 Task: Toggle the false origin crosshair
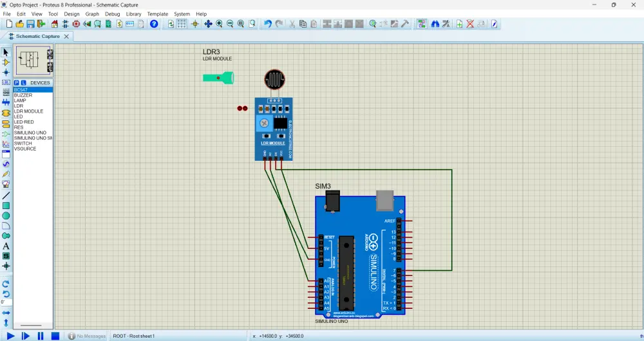tap(195, 24)
